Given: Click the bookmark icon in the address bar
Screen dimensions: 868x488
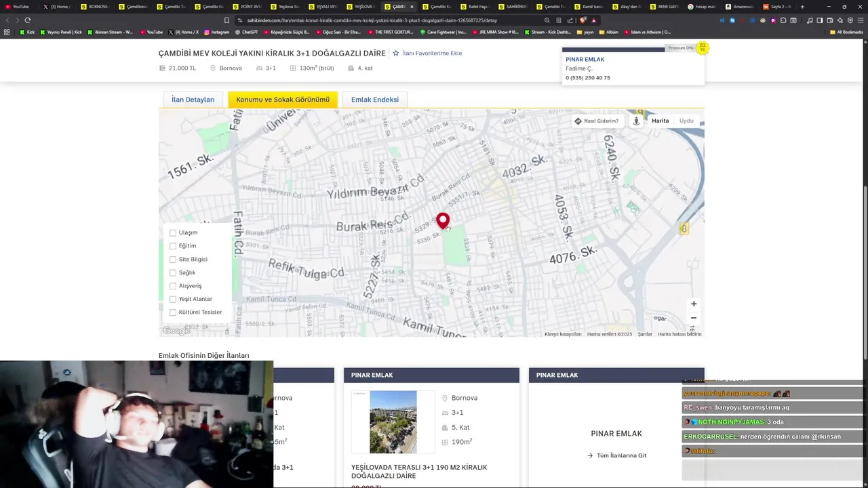Looking at the screenshot, I should (x=226, y=20).
